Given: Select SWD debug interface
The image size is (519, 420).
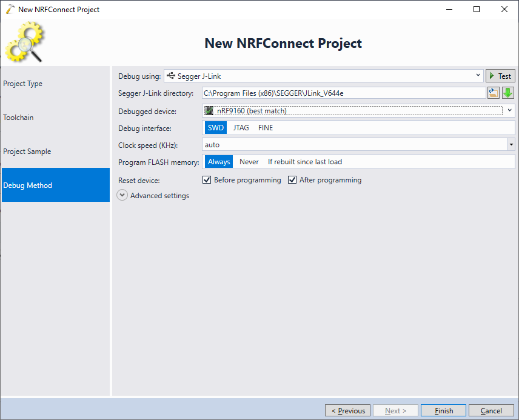Looking at the screenshot, I should tap(216, 128).
